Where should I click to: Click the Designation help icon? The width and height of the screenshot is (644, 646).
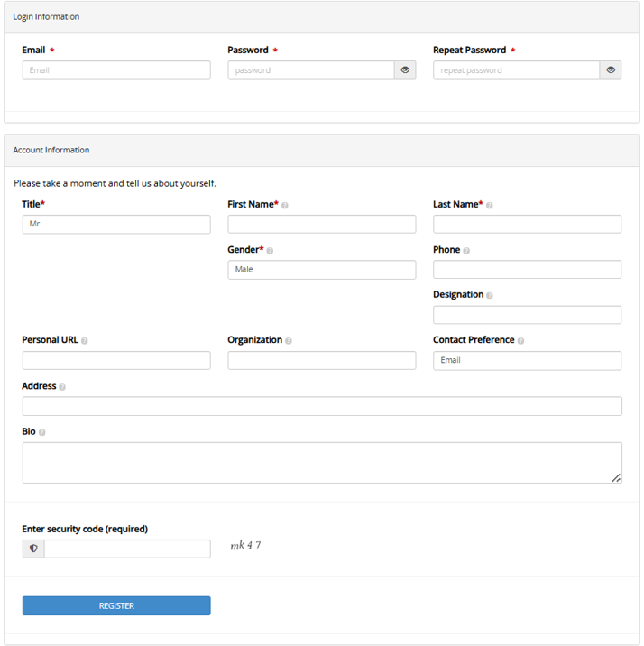coord(490,296)
